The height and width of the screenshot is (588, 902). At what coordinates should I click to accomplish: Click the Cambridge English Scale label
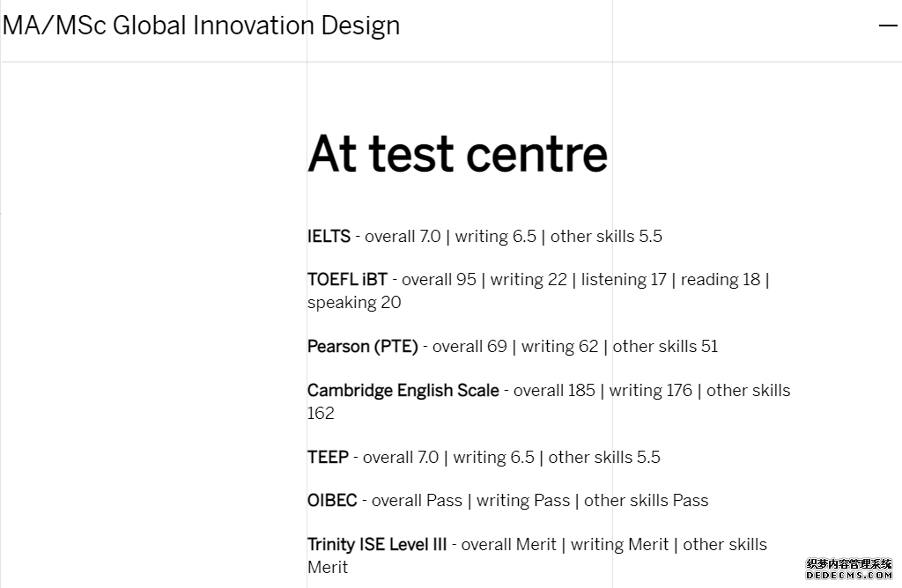pos(403,390)
